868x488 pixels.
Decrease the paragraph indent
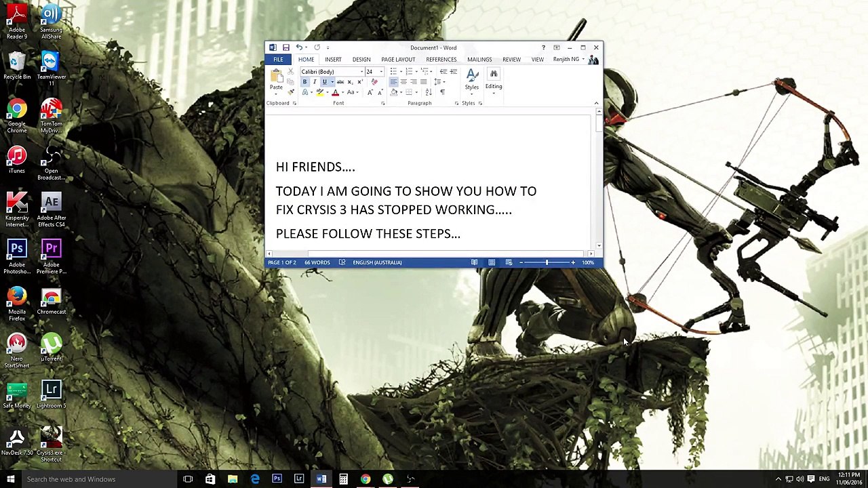coord(443,72)
